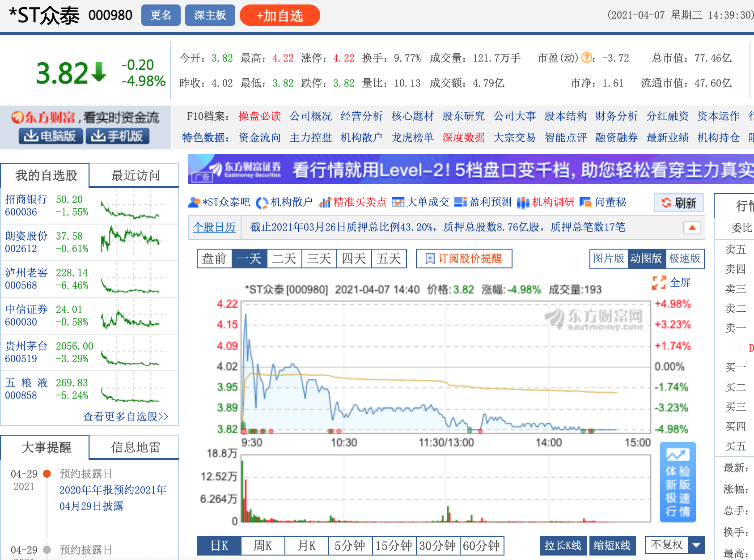The image size is (754, 560).
Task: Switch to 极速版 chart mode
Action: tap(685, 259)
